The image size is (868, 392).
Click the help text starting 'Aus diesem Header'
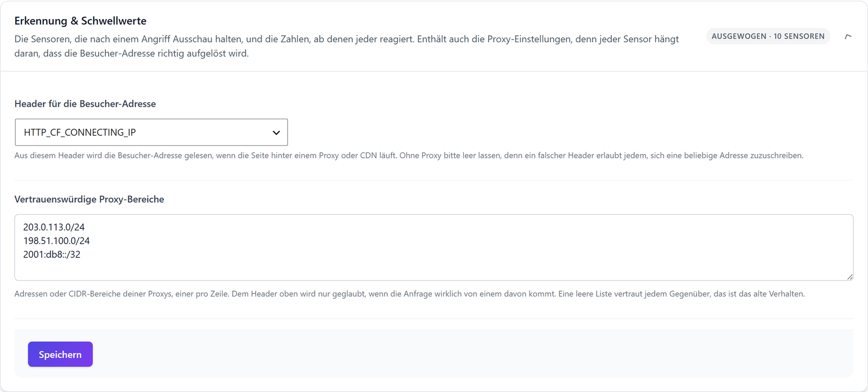pyautogui.click(x=409, y=156)
